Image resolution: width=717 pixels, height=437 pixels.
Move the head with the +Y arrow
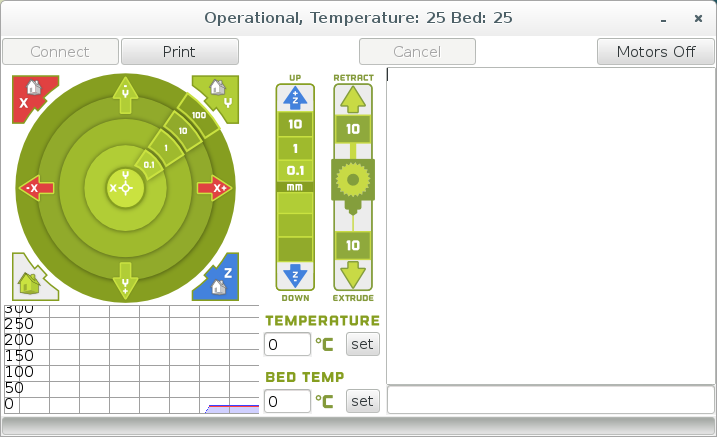click(x=125, y=92)
